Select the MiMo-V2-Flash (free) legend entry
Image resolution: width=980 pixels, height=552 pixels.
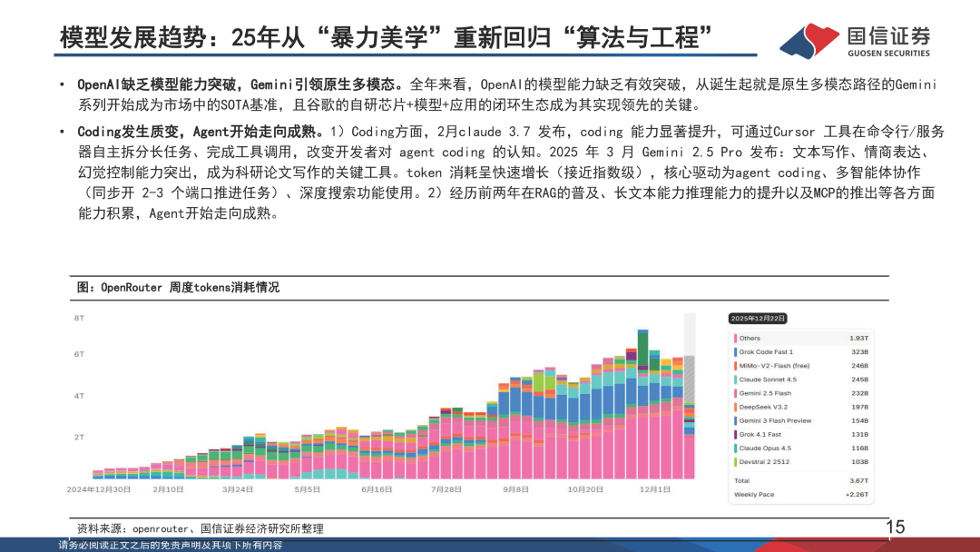(801, 366)
